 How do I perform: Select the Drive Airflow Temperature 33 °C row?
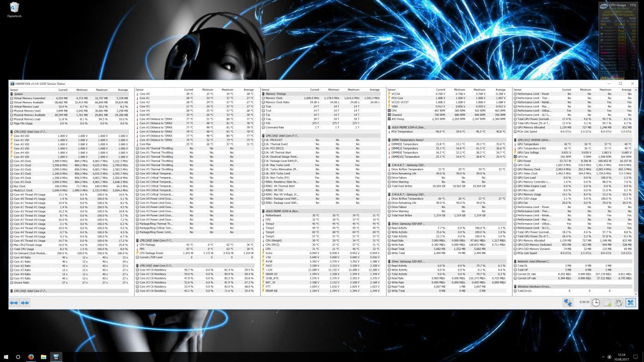(447, 169)
